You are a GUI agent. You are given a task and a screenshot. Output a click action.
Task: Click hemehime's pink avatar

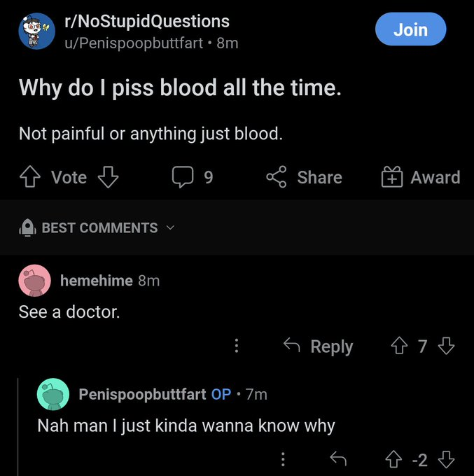click(x=34, y=281)
